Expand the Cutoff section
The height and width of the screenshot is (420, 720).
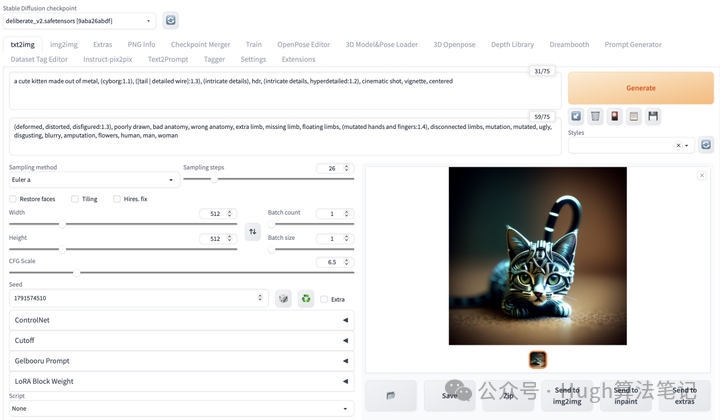tap(181, 340)
